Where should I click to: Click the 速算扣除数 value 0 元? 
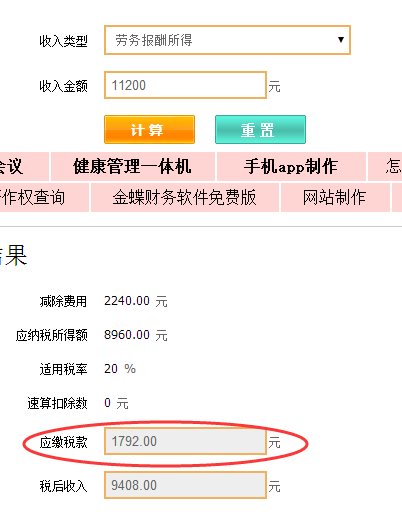pyautogui.click(x=116, y=403)
